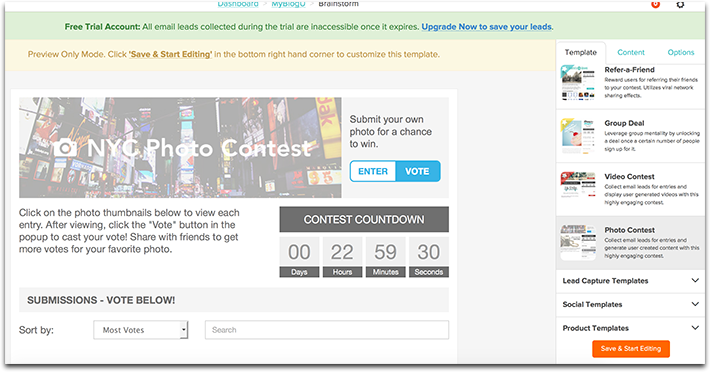Screen dimensions: 710x372
Task: Click the CONTEST COUNTDOWN header
Action: (x=364, y=219)
